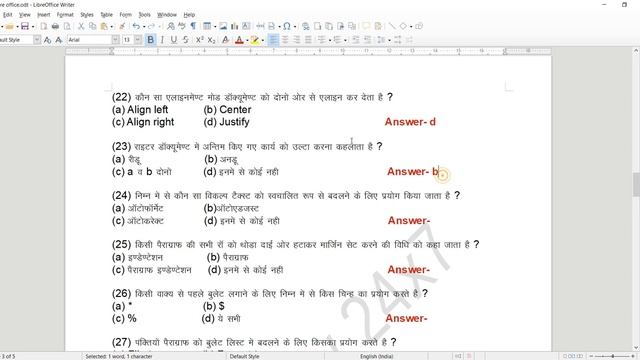This screenshot has width=640, height=360.
Task: Click the Redo arrow icon
Action: 151,27
